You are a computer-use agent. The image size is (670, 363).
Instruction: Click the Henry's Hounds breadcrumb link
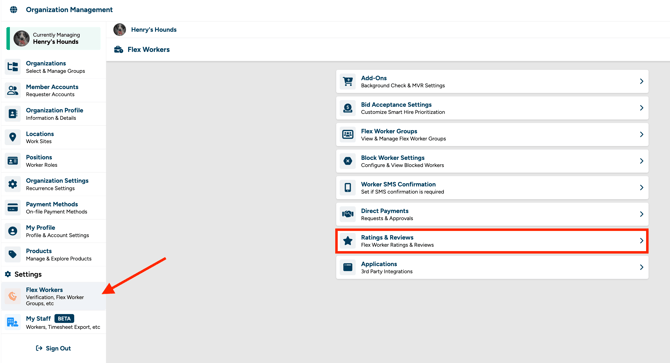point(153,29)
